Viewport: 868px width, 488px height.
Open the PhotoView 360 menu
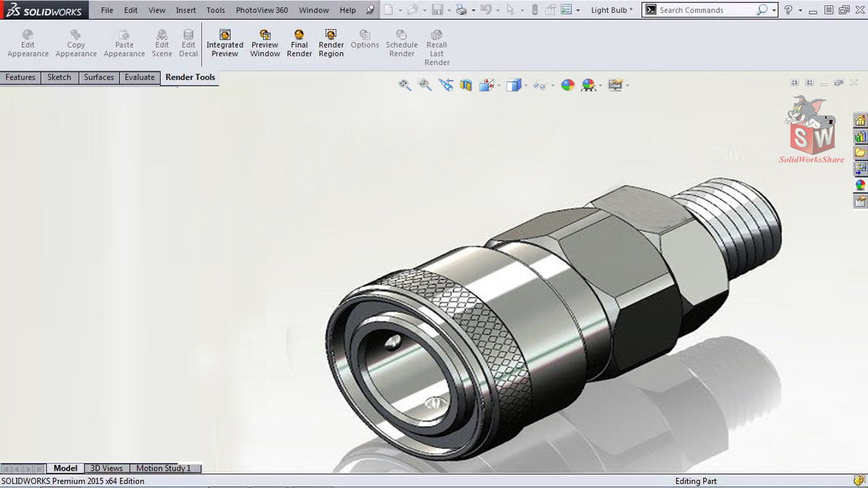tap(262, 10)
